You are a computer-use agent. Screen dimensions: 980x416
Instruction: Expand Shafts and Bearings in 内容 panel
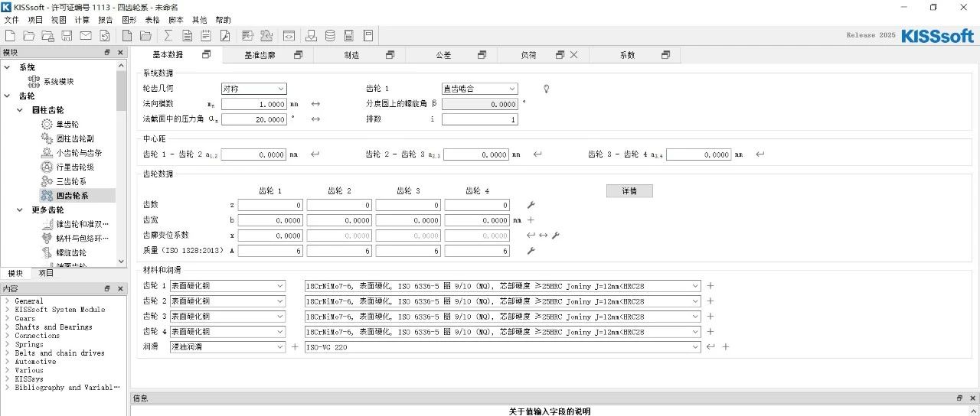point(7,327)
